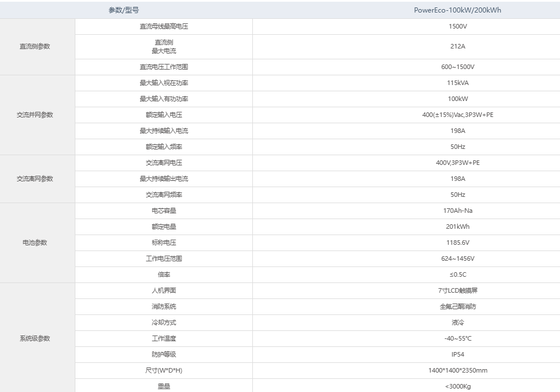
Task: Select the value '201kWh'
Action: pos(458,227)
